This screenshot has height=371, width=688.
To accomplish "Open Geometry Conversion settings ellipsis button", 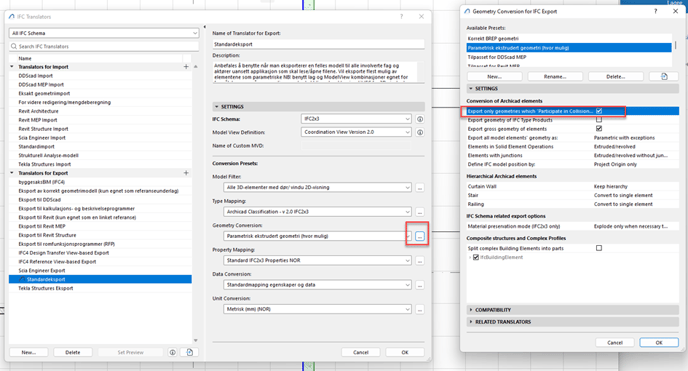I will click(x=420, y=236).
